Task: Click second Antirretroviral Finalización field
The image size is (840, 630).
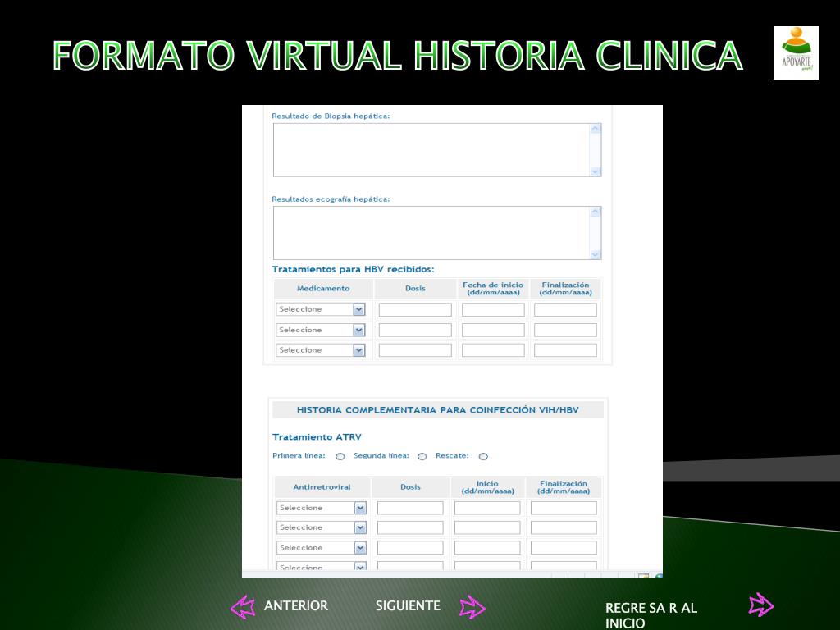Action: point(564,527)
